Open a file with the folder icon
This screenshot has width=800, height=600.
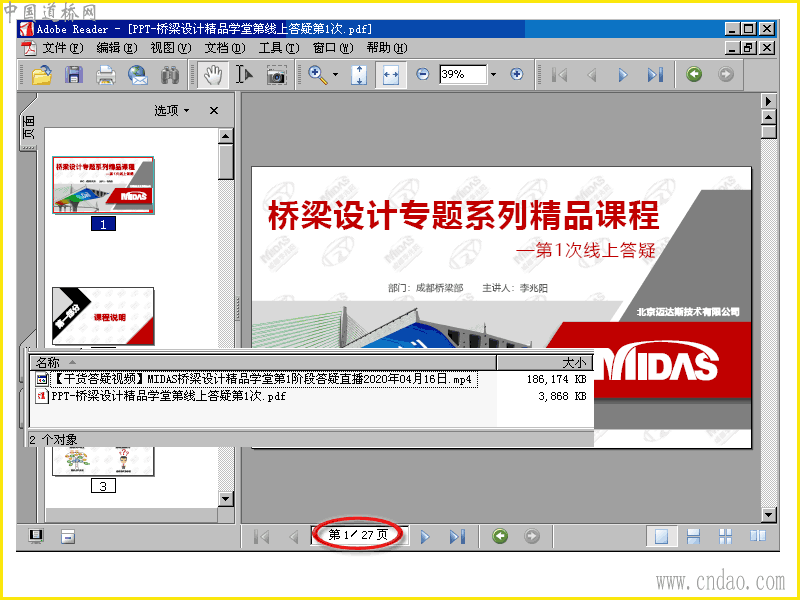(x=42, y=75)
